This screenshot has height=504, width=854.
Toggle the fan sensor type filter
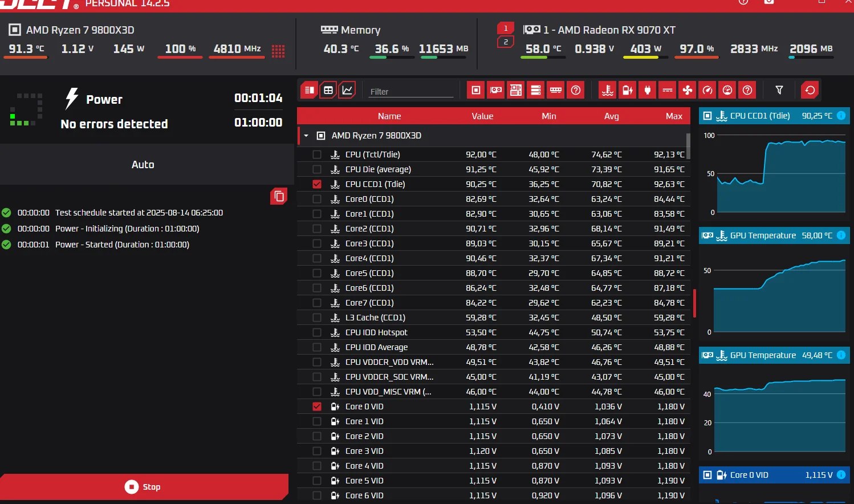(688, 90)
